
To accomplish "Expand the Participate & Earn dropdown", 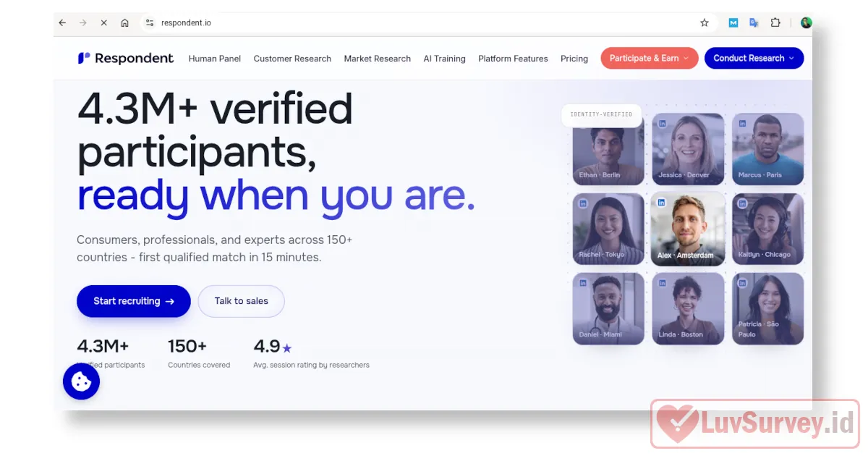I will 650,59.
